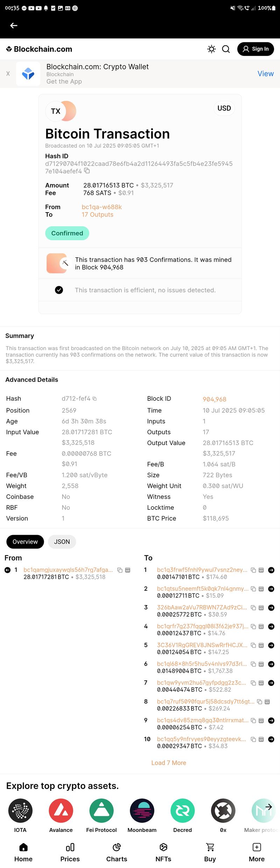This screenshot has height=868, width=280.
Task: Toggle the light/dark theme sun icon
Action: pos(211,49)
